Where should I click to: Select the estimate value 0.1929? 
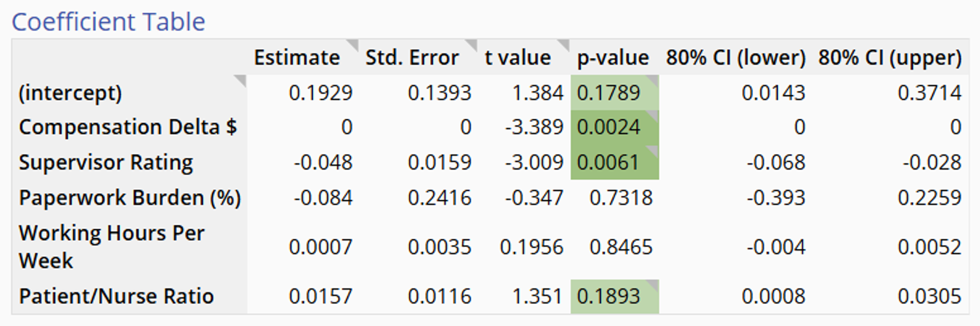320,93
